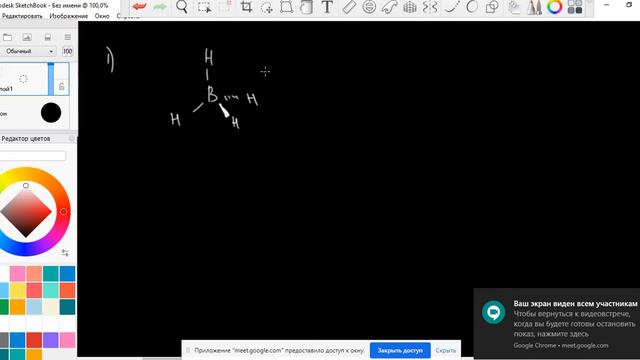Select the Zoom magnifier tool
Image resolution: width=640 pixels, height=360 pixels.
(182, 7)
